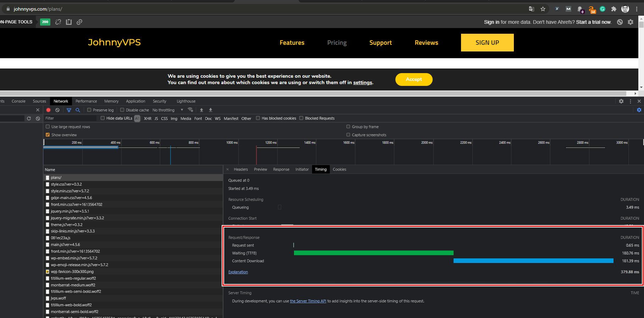Click Ahrefs outgoing links chain icon
Image resolution: width=644 pixels, height=318 pixels.
79,22
